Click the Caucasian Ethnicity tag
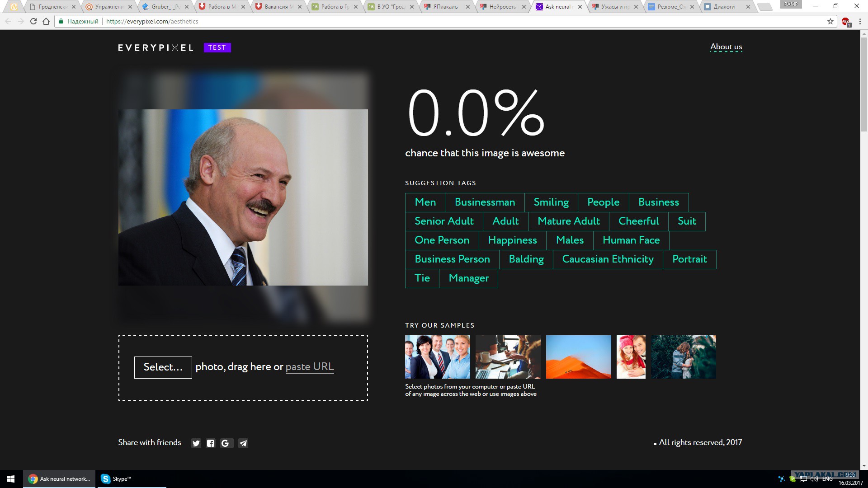The height and width of the screenshot is (488, 868). tap(608, 259)
